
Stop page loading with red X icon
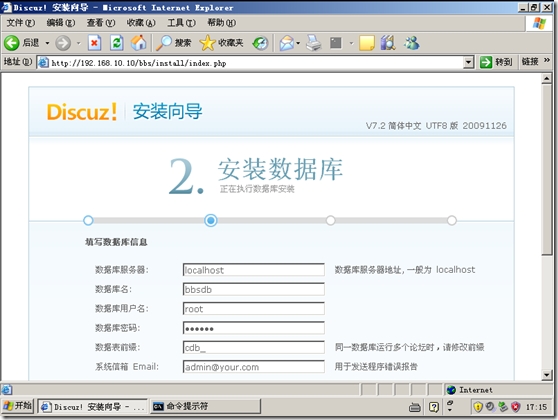pos(94,43)
